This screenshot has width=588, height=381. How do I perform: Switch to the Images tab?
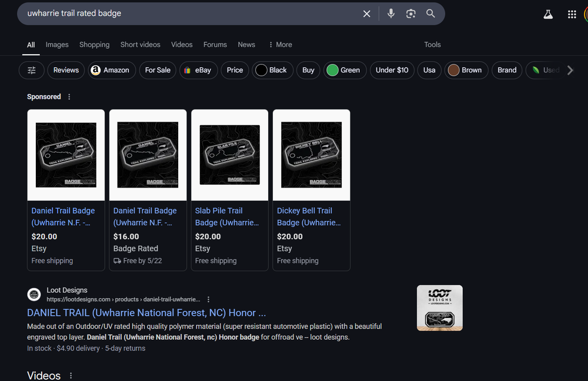pos(57,45)
